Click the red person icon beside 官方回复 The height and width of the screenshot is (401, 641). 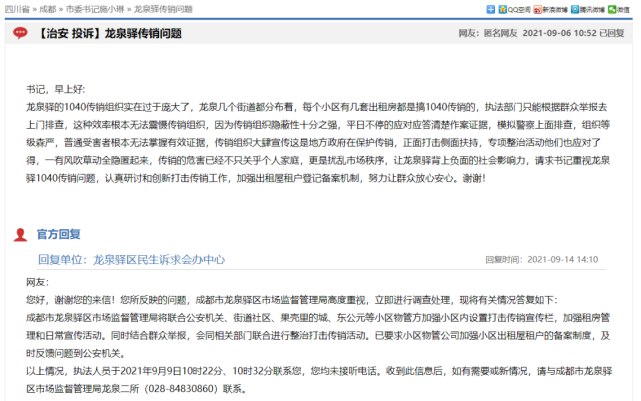(20, 235)
